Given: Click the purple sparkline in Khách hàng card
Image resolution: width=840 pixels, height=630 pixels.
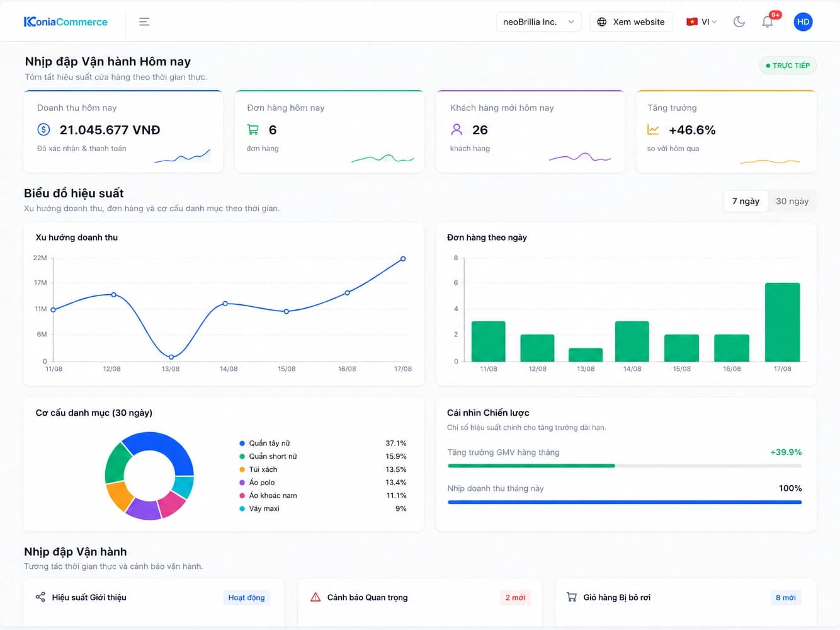Looking at the screenshot, I should 580,157.
